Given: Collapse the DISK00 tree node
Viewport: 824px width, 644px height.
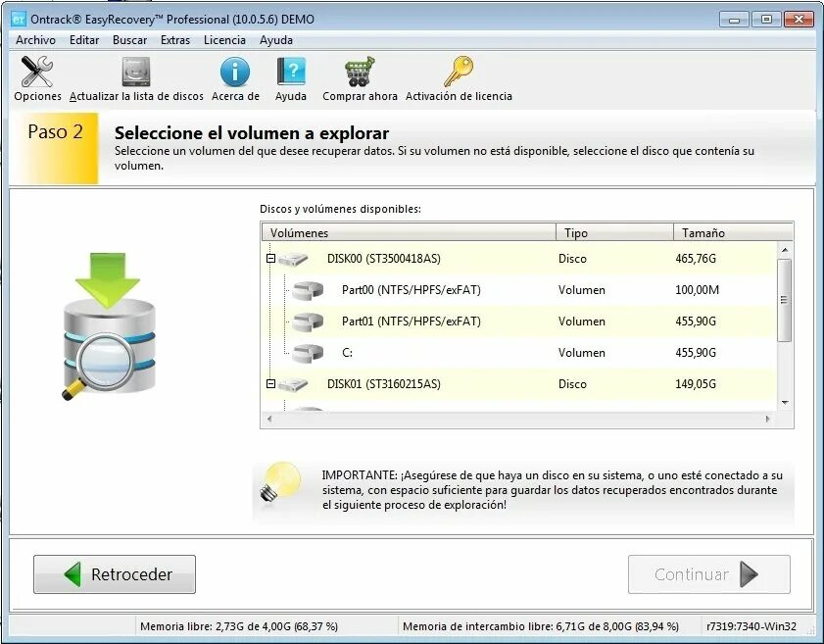Looking at the screenshot, I should coord(270,258).
